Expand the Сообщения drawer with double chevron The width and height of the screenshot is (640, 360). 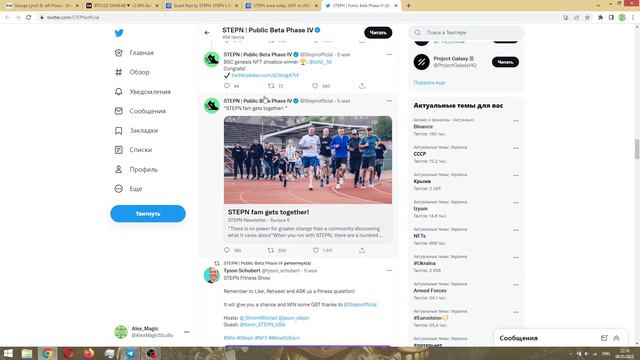(x=616, y=338)
